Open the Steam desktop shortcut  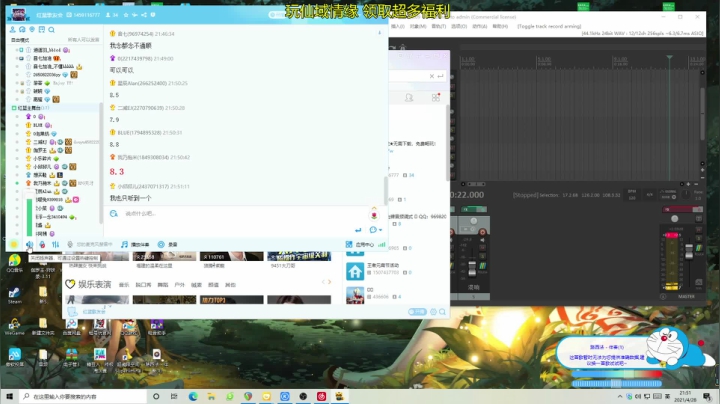point(14,296)
